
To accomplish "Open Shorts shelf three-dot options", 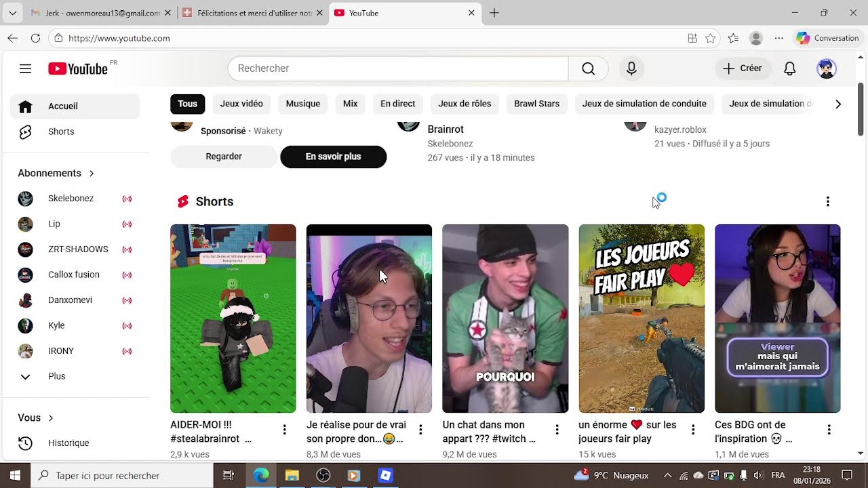I will (x=827, y=201).
